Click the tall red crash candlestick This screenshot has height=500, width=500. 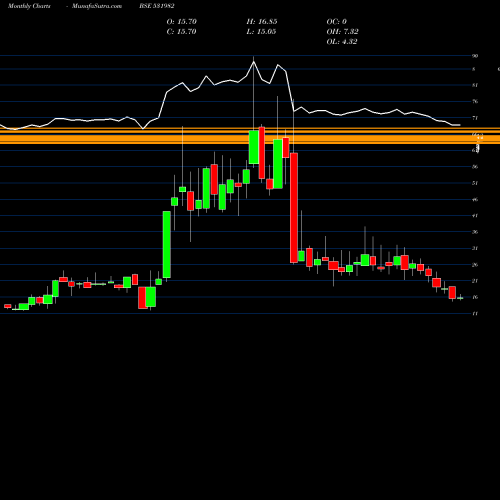click(x=294, y=208)
